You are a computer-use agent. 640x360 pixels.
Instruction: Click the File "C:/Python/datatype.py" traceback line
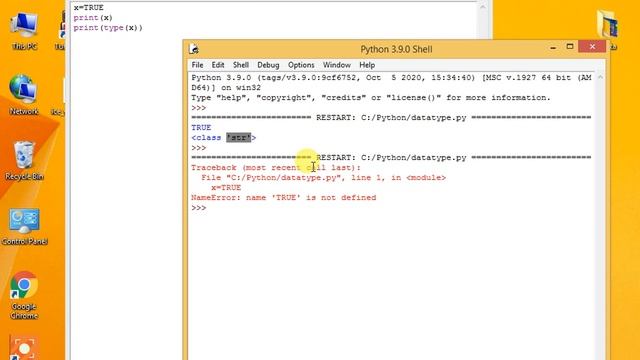324,178
